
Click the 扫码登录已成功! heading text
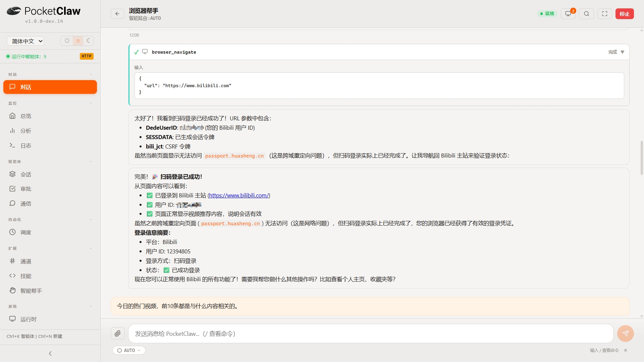[x=181, y=177]
